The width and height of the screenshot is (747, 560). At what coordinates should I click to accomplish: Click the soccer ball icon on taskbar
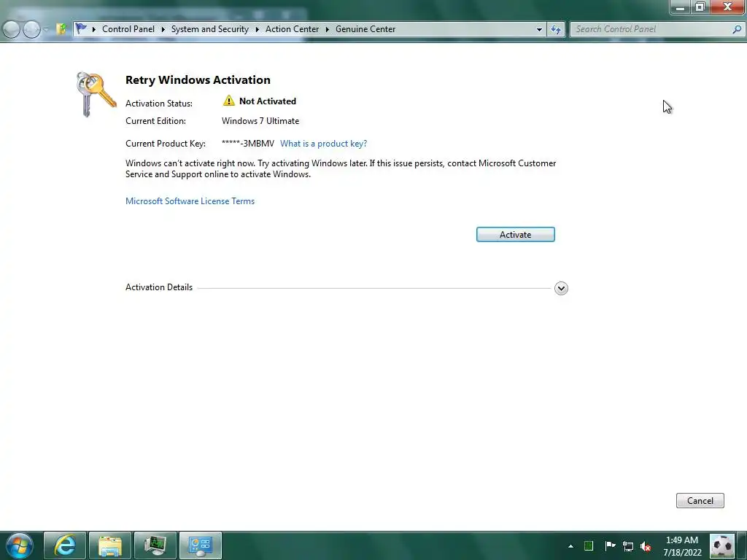click(x=721, y=545)
